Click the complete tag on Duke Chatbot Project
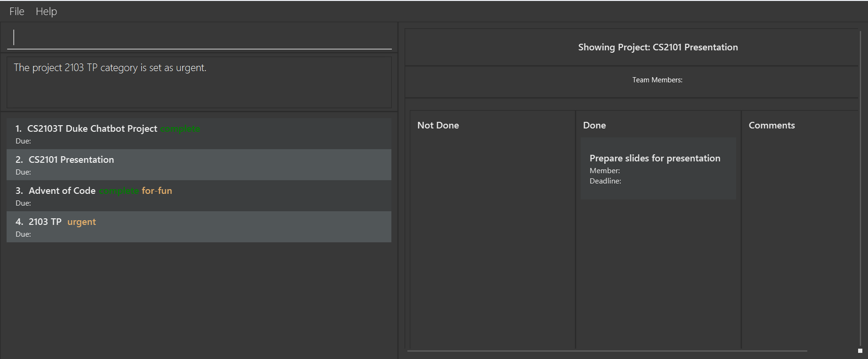Image resolution: width=868 pixels, height=359 pixels. pos(180,128)
